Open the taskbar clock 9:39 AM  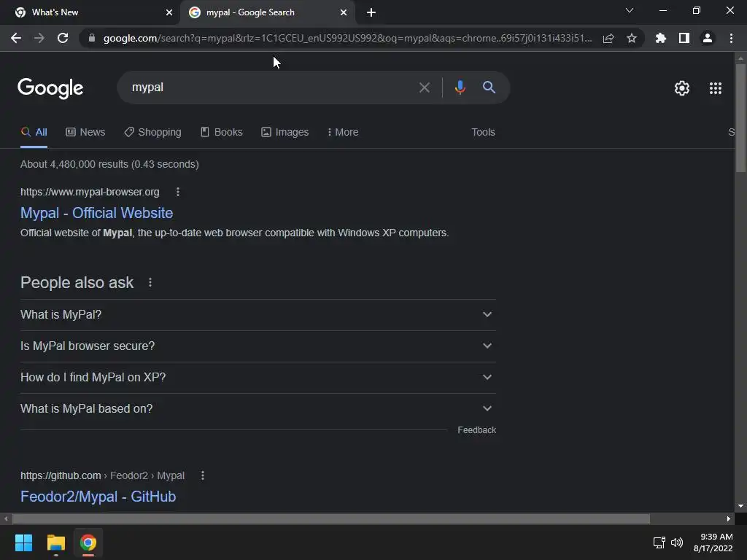[x=713, y=542]
